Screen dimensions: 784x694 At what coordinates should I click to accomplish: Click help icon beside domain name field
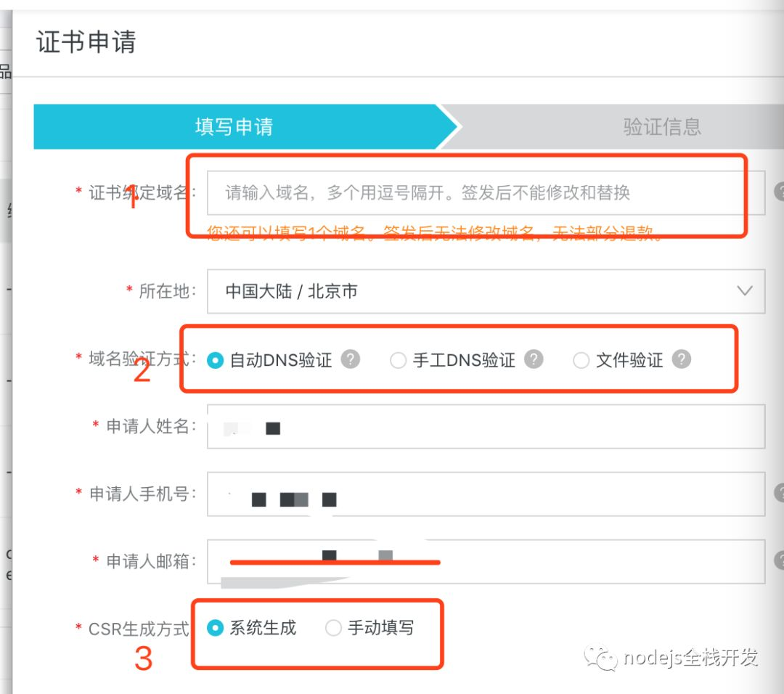[780, 192]
